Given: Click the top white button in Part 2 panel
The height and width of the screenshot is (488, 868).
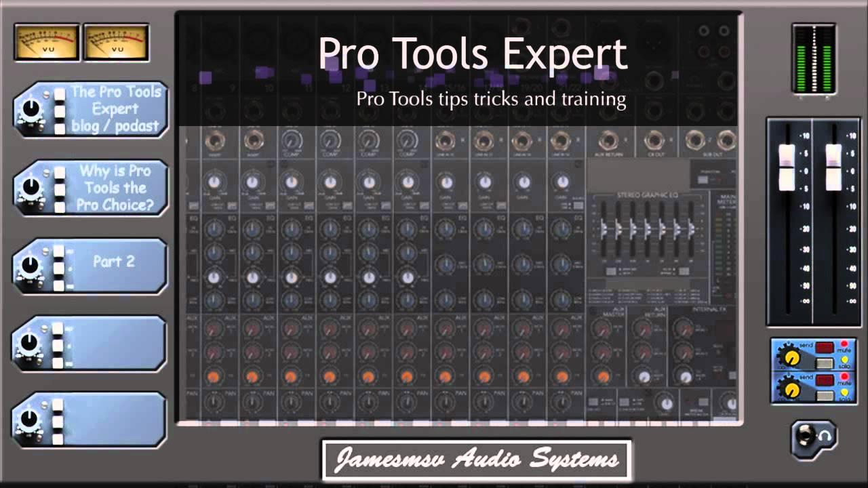Looking at the screenshot, I should pyautogui.click(x=60, y=251).
